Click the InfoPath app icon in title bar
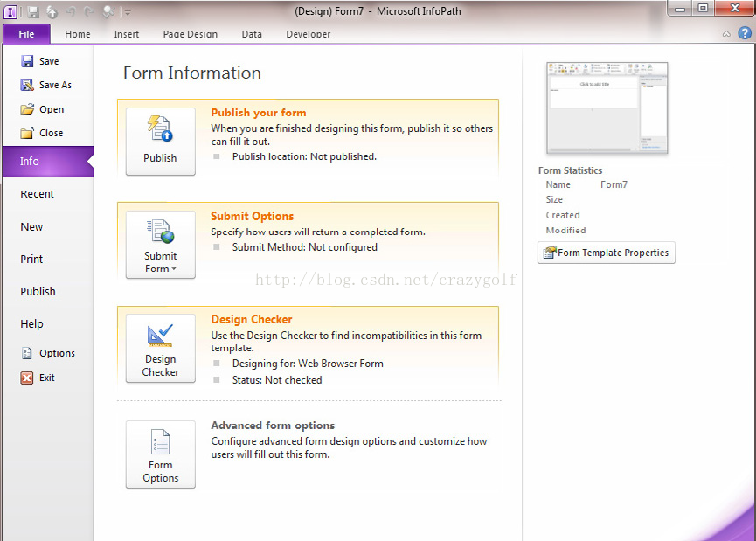This screenshot has width=756, height=541. 10,11
